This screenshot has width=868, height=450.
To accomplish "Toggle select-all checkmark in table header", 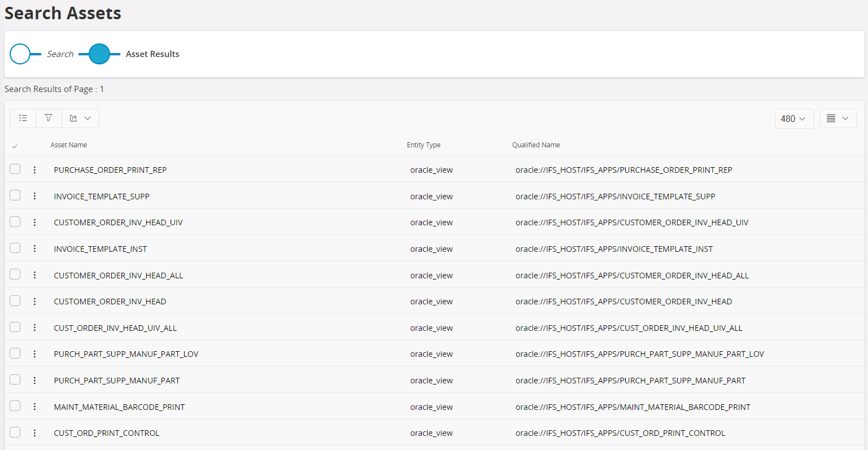I will coord(15,146).
